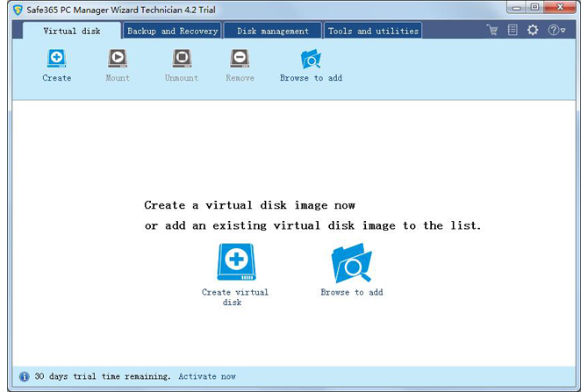Click the Unmount disk toolbar icon
Viewport: 588px width, 392px height.
[x=181, y=60]
